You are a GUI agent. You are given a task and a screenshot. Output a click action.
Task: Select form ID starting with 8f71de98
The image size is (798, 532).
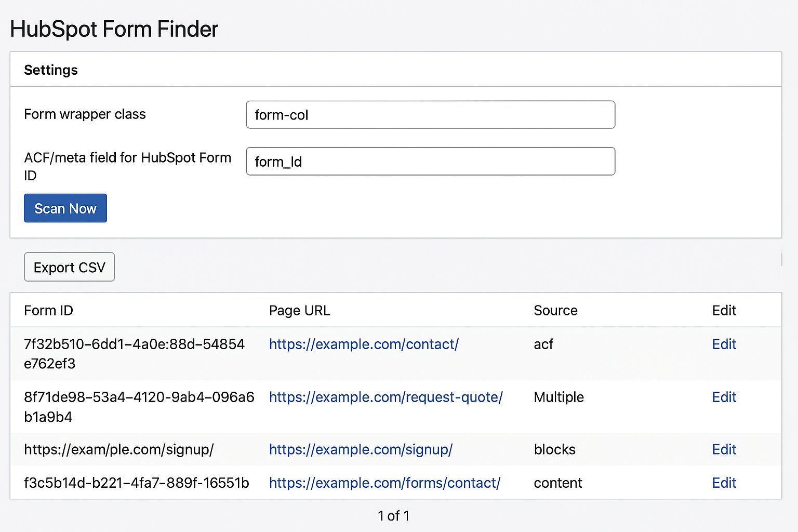(x=139, y=407)
